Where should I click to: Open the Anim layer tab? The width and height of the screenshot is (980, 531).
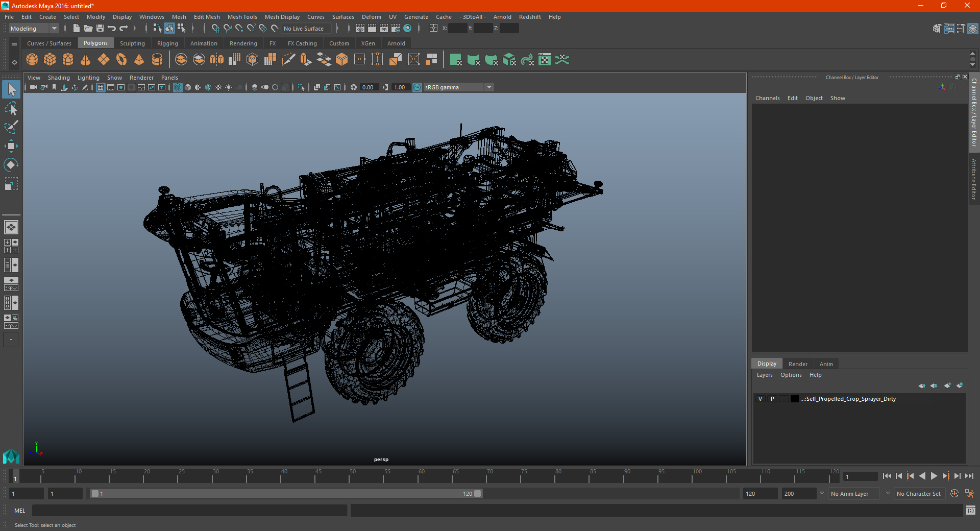[826, 364]
